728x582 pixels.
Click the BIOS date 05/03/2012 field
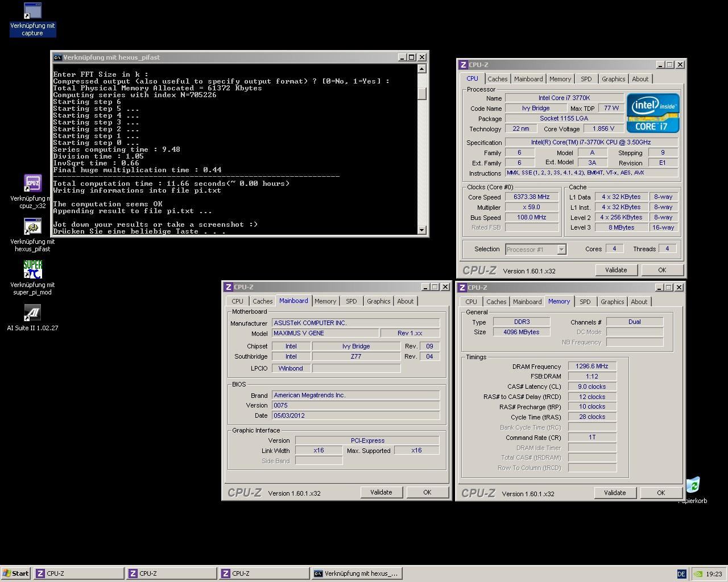(x=355, y=415)
